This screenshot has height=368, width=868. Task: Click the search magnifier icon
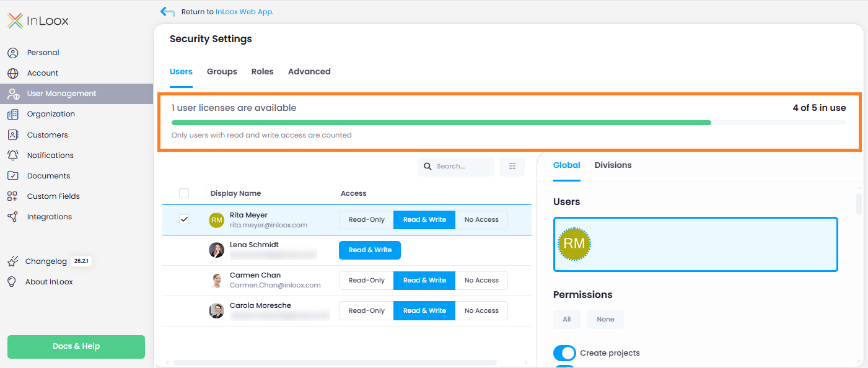coord(428,166)
